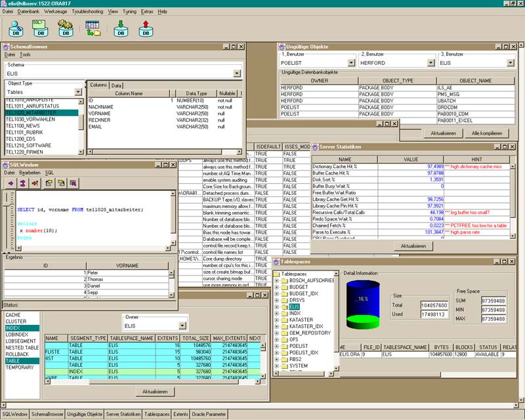Expand the RBS2 tablespace tree node

[x=276, y=359]
